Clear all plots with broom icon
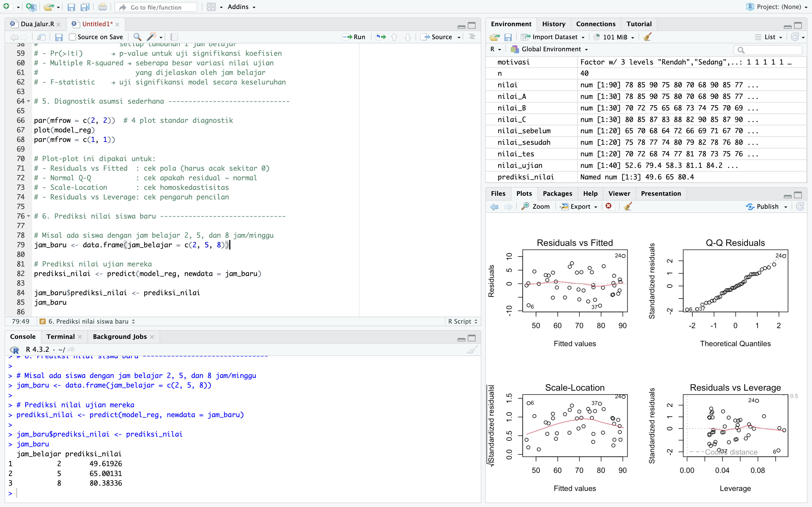Screen dimensions: 812x507 click(x=628, y=206)
